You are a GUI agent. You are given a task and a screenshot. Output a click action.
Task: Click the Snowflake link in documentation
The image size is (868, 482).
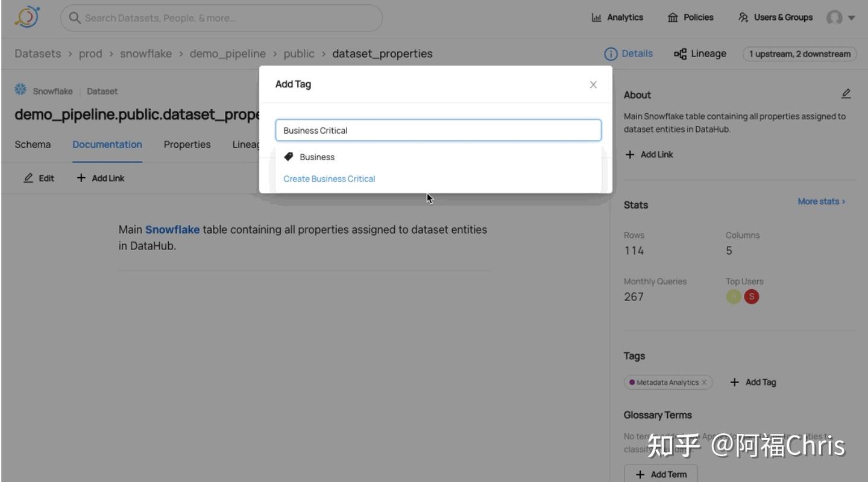[x=172, y=230]
